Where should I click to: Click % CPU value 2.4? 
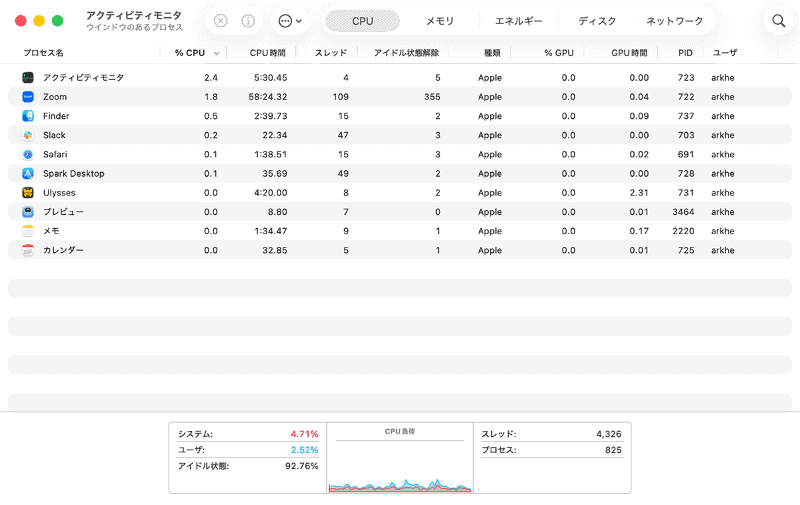[211, 78]
